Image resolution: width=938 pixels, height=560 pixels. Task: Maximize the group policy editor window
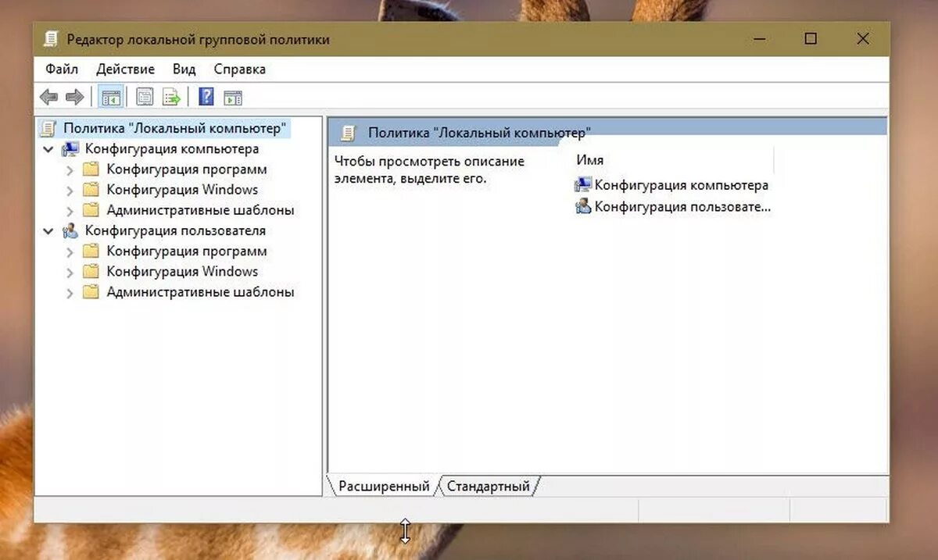pos(811,38)
